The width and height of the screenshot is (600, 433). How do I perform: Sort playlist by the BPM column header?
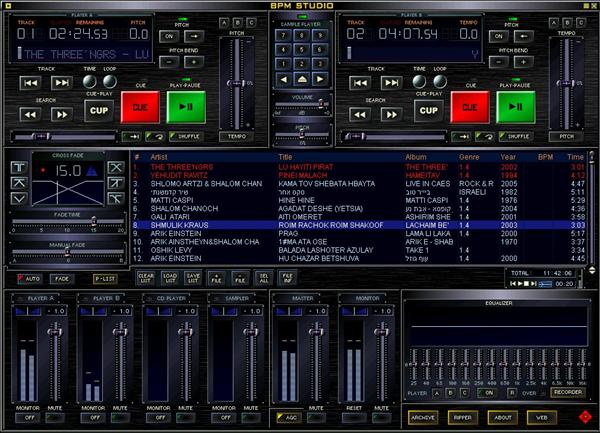point(545,157)
